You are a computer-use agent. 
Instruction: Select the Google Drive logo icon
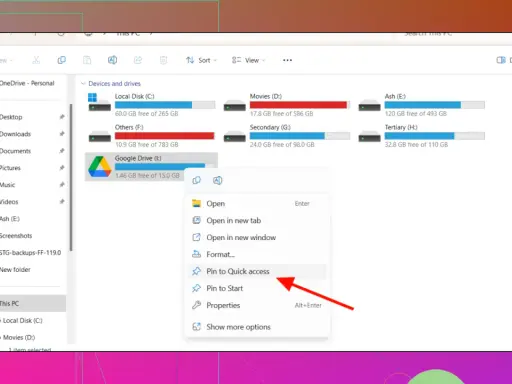(100, 166)
